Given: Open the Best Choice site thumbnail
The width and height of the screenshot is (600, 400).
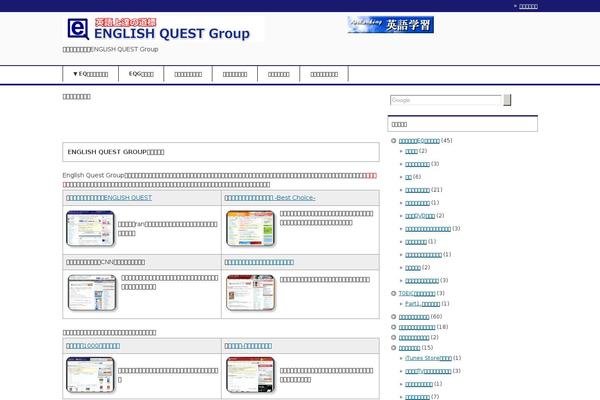Looking at the screenshot, I should 250,230.
